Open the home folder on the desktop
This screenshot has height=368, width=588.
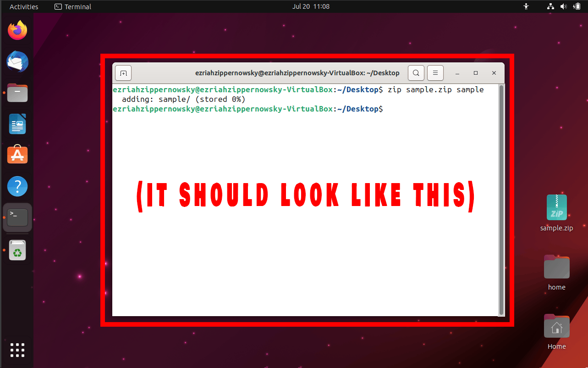pos(556,267)
